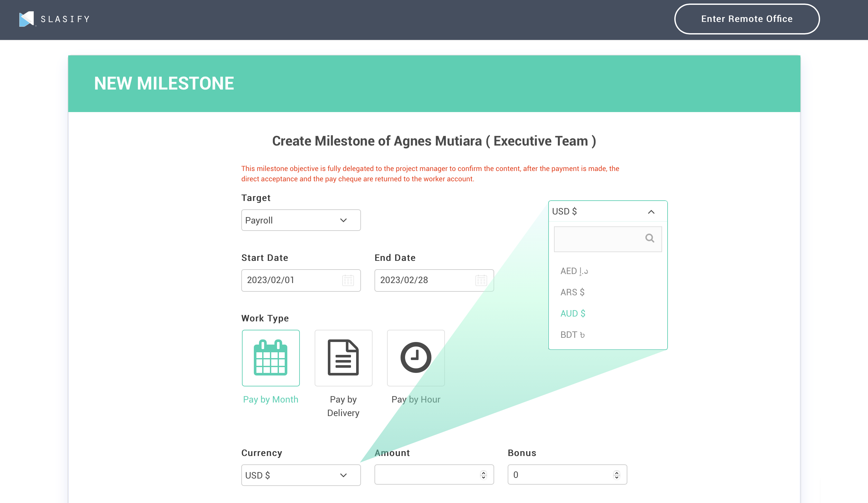Pick AUD $ from currency list
This screenshot has height=503, width=868.
point(572,313)
